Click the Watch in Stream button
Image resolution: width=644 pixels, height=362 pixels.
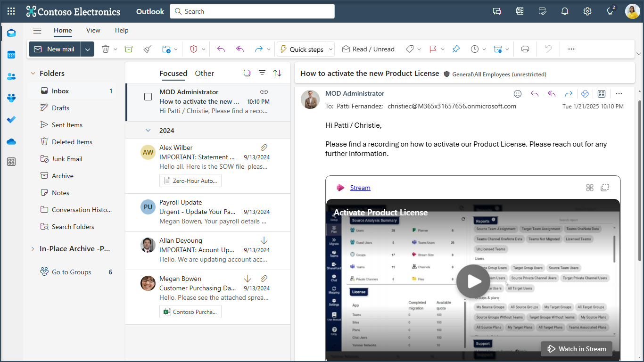[x=577, y=349]
